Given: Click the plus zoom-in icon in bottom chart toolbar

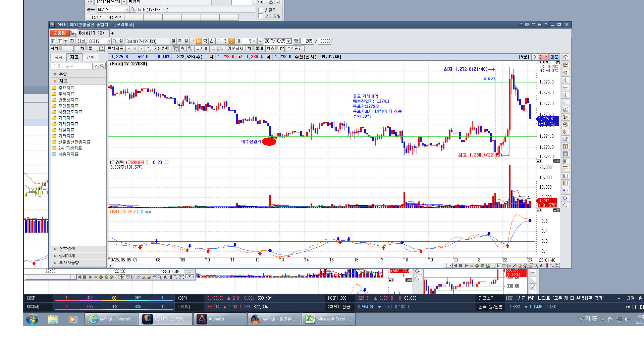Looking at the screenshot, I should 477,266.
